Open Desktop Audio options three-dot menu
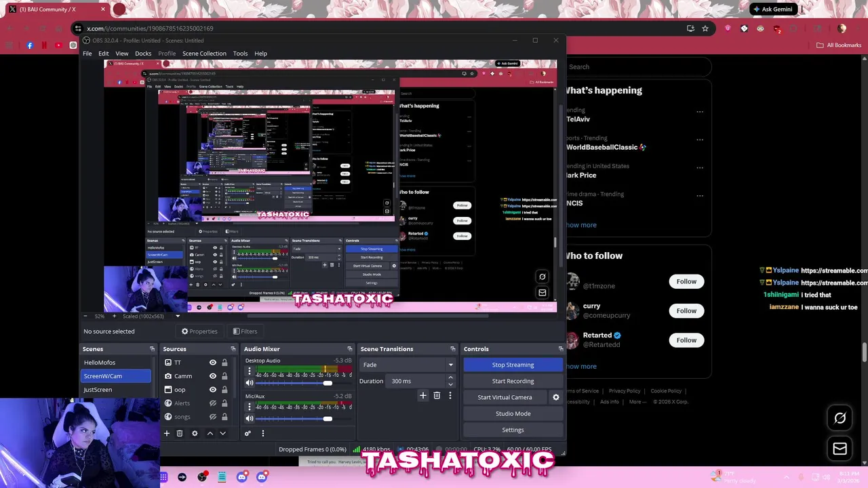 pyautogui.click(x=249, y=371)
